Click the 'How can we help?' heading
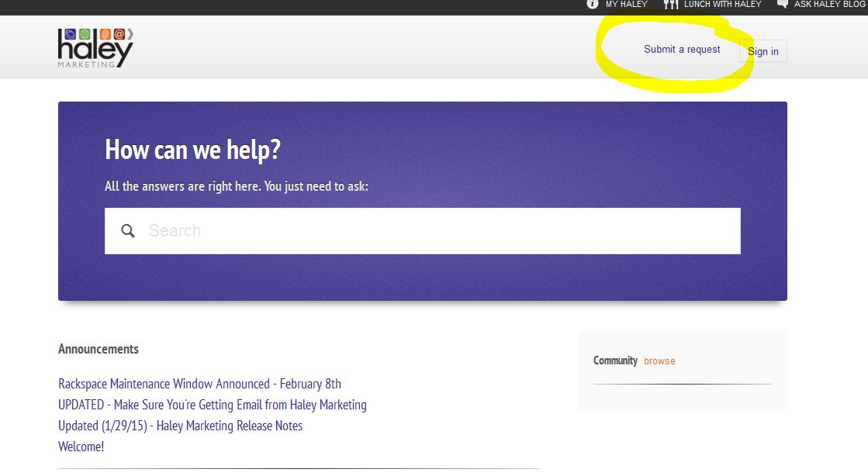 pyautogui.click(x=192, y=150)
